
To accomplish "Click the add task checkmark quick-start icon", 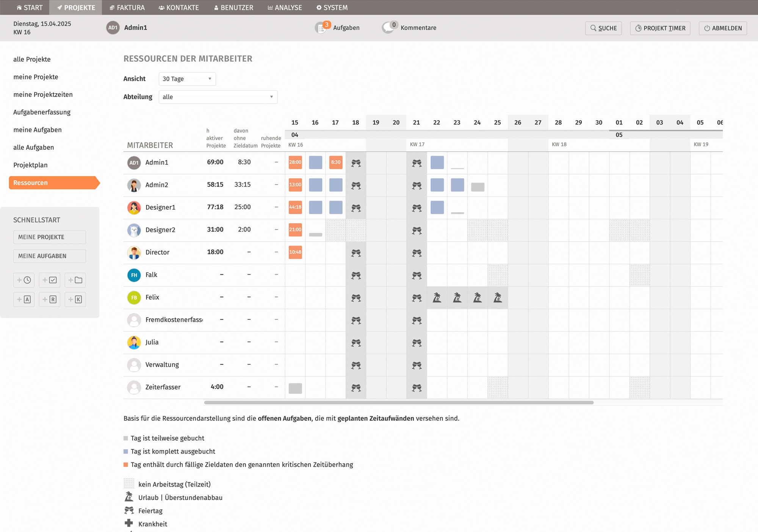I will click(49, 280).
